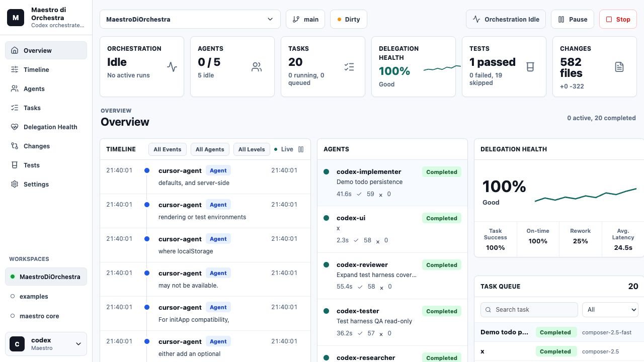
Task: Click the Delegation Health panel trend chart
Action: click(586, 195)
